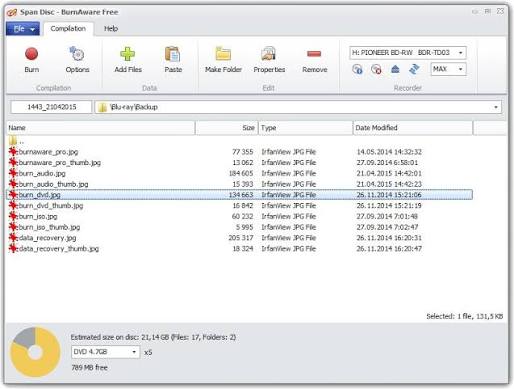Click the Selected: 1 file status text
The height and width of the screenshot is (389, 514).
tap(465, 316)
